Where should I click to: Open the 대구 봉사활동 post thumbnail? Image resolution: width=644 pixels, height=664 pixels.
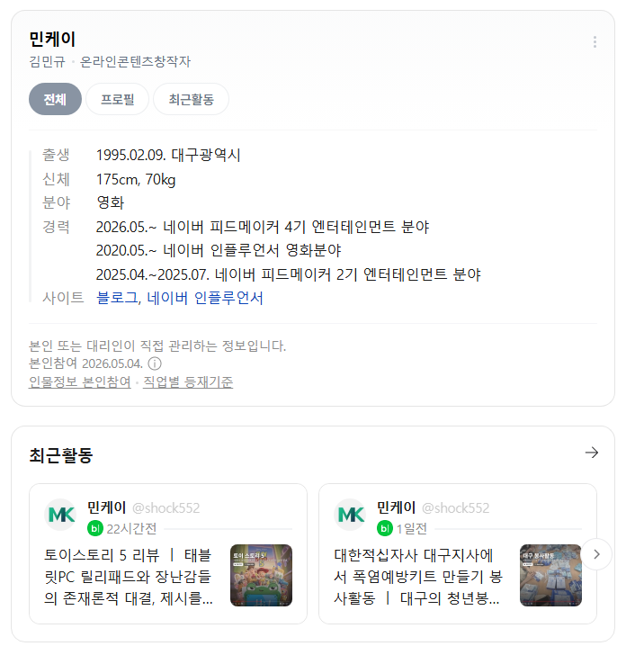[550, 575]
